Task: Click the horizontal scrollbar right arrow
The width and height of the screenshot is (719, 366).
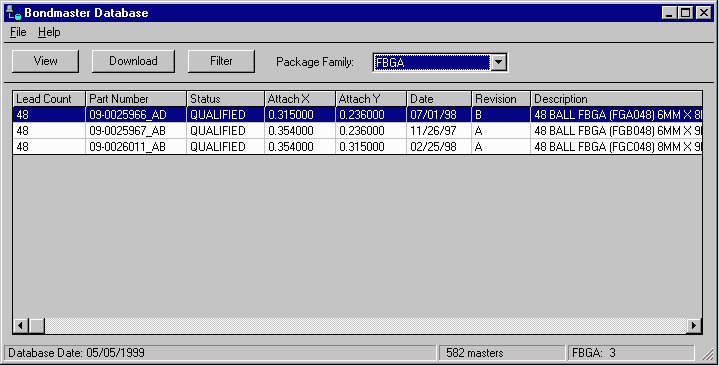Action: [694, 326]
